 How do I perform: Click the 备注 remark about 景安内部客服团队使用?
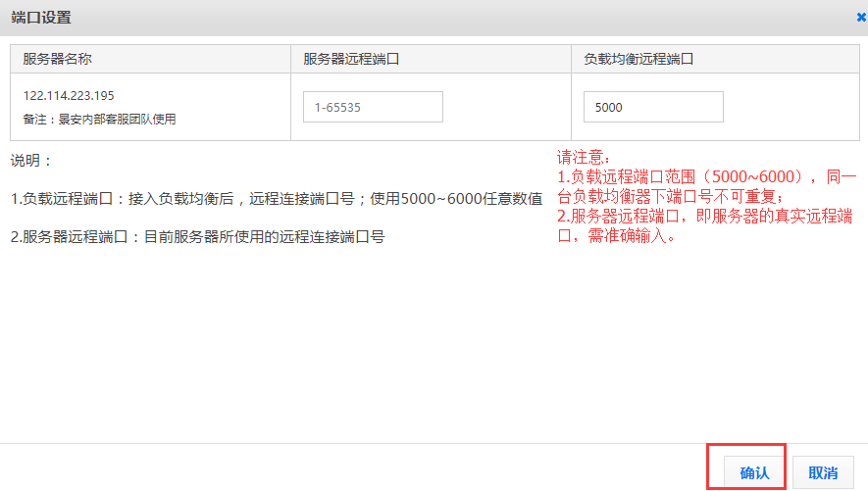tap(99, 119)
